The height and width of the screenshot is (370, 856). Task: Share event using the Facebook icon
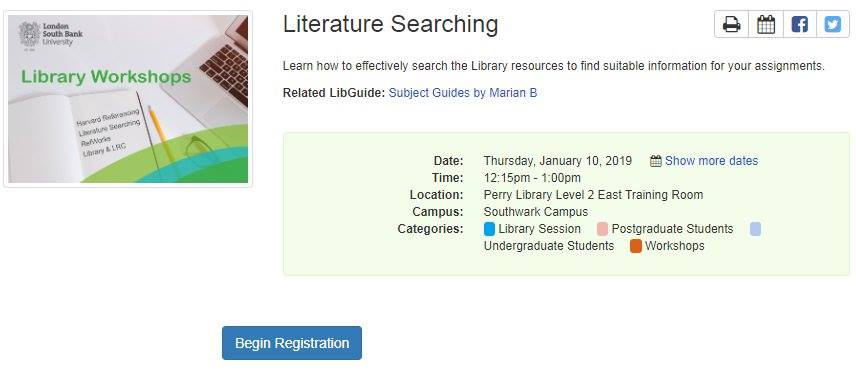coord(799,25)
